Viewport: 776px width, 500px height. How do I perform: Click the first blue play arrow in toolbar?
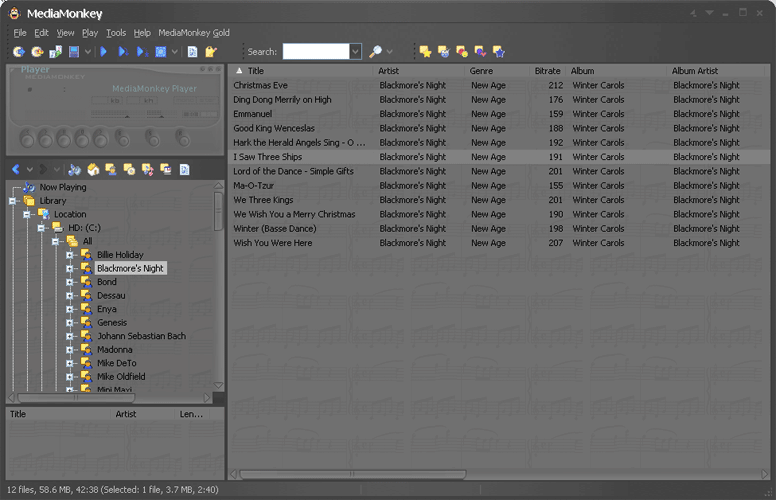(104, 51)
